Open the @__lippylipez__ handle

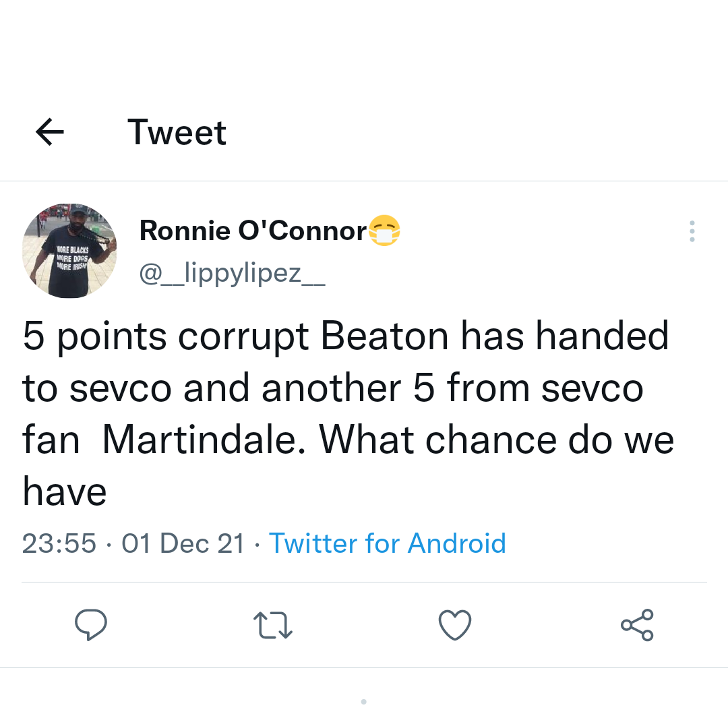(x=232, y=273)
